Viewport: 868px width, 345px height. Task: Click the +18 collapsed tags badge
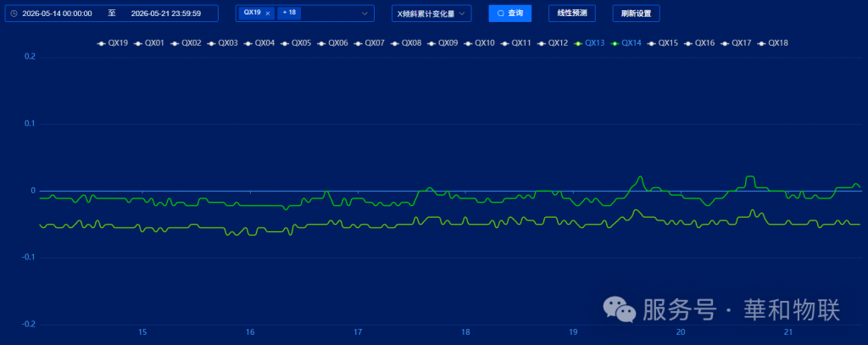[x=289, y=13]
